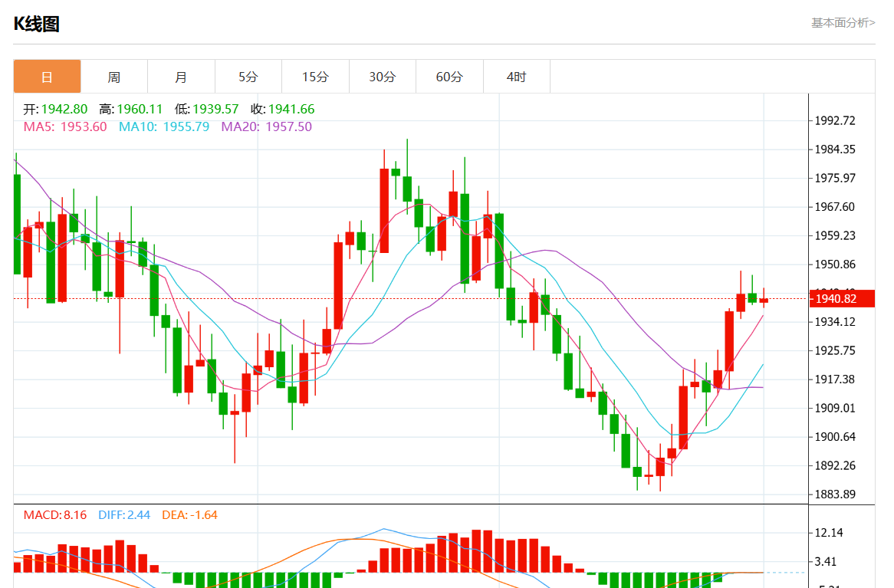Open the 4时 interval tab
This screenshot has width=894, height=588.
[x=517, y=77]
